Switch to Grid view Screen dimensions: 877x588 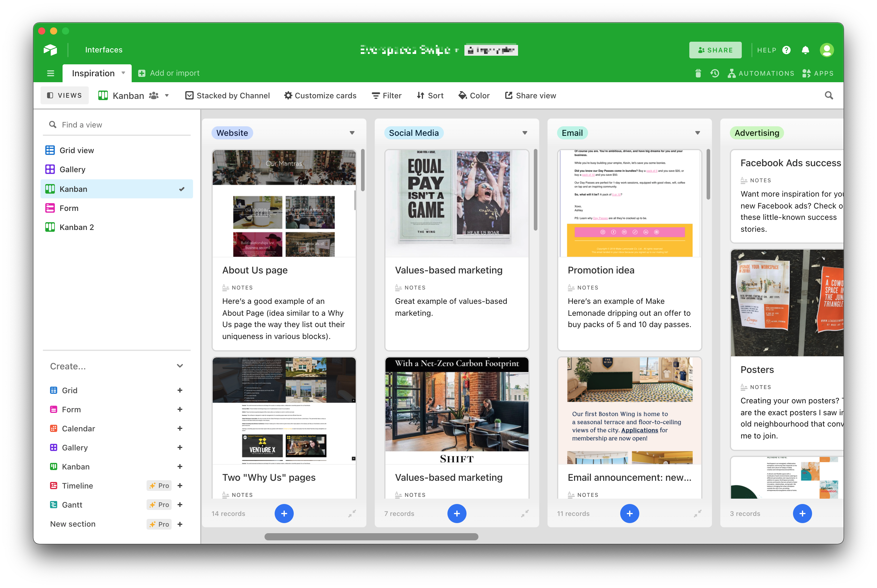[116, 150]
